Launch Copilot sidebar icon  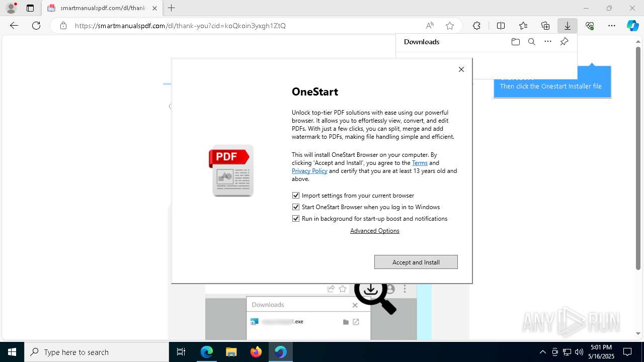(632, 26)
